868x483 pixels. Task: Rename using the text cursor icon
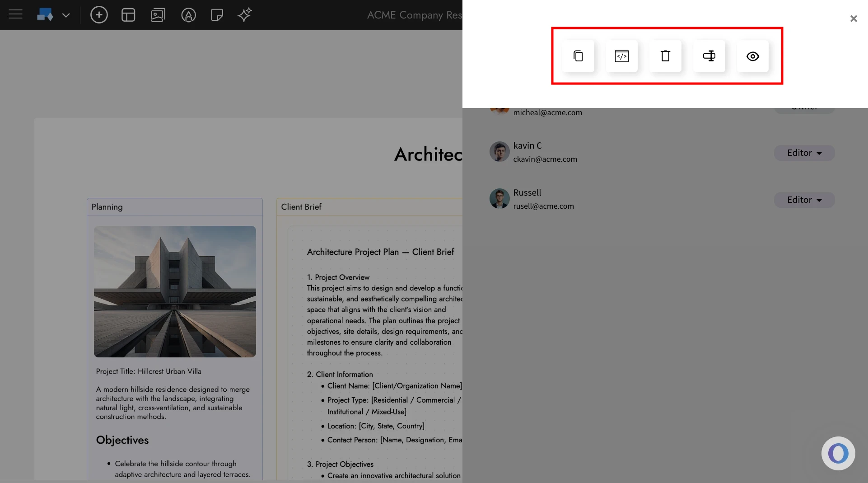pos(709,56)
